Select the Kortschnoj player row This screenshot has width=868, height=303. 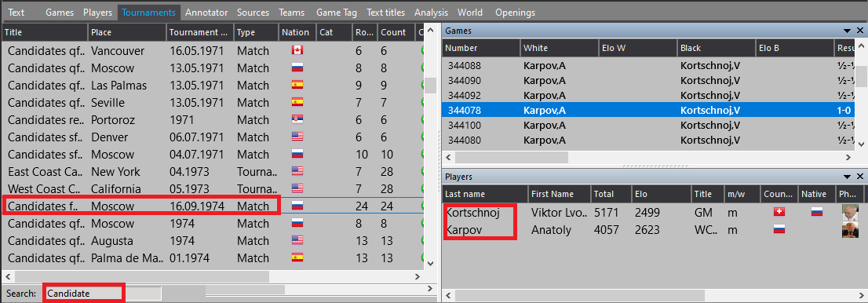[655, 212]
